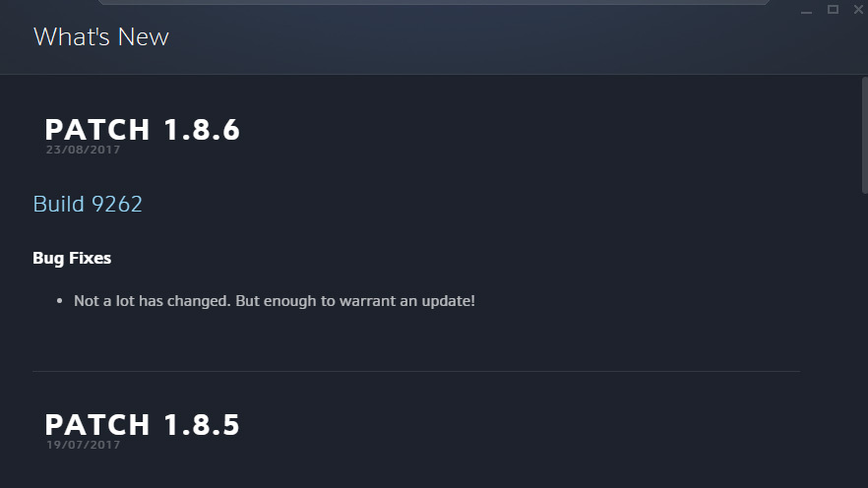The width and height of the screenshot is (868, 488).
Task: Click the empty scrollbar track below the thumb
Action: pos(865,340)
